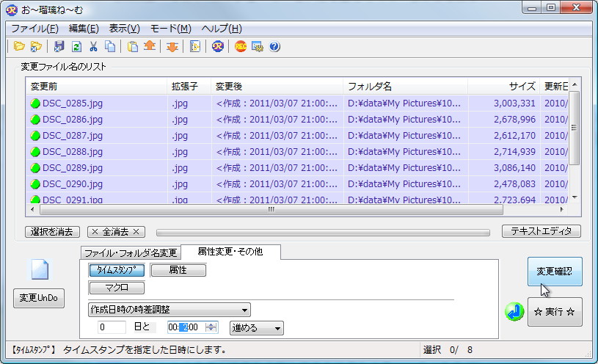Sort by the 拡張子 column header
This screenshot has height=364, width=598.
(189, 87)
